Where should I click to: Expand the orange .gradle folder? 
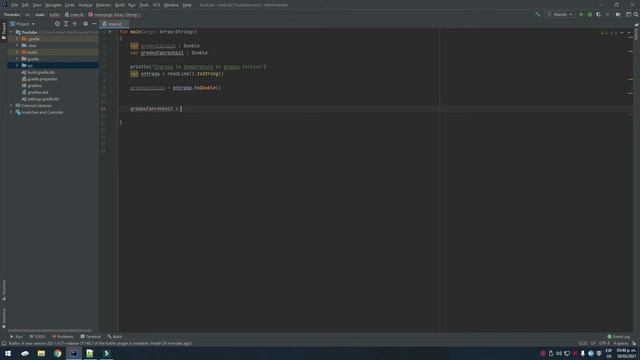[x=17, y=39]
